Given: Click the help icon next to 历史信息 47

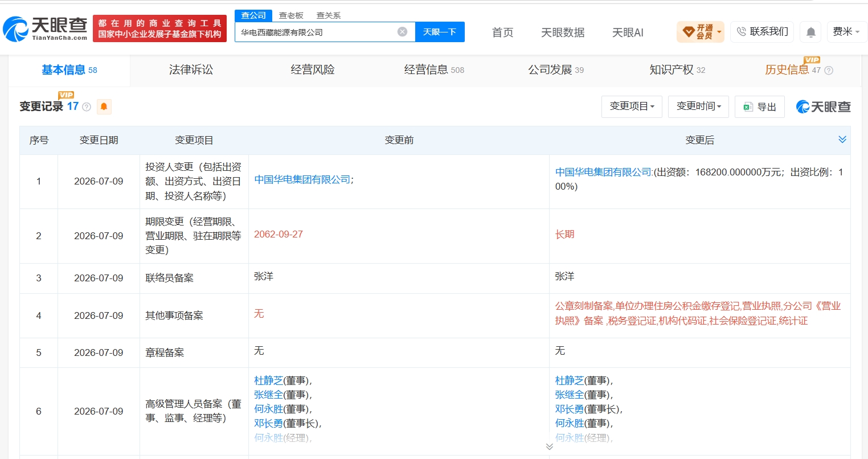Looking at the screenshot, I should tap(829, 71).
